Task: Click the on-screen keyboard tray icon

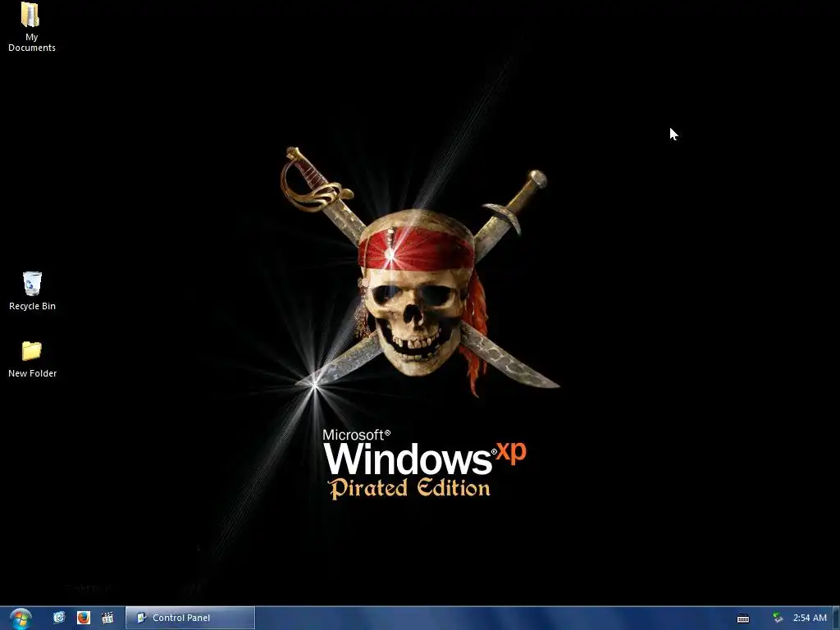Action: (743, 619)
